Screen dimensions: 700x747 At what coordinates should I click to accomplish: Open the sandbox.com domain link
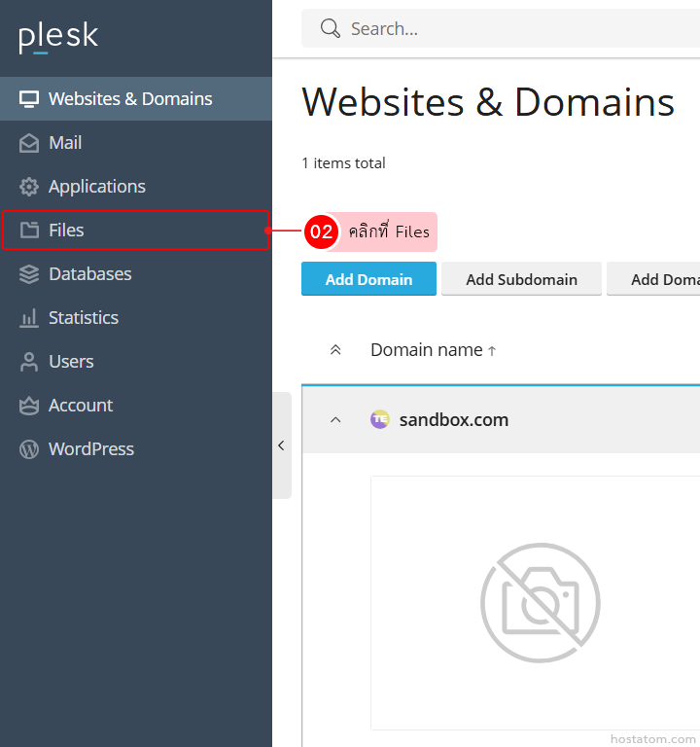(454, 420)
